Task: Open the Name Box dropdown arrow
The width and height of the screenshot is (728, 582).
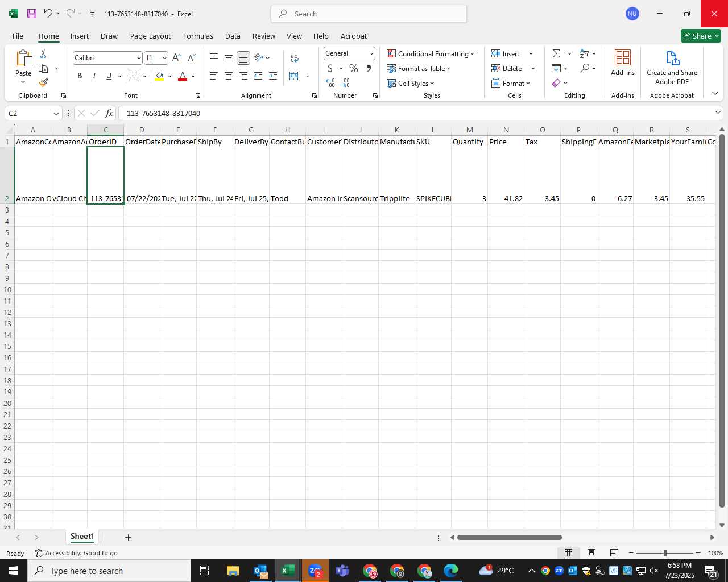Action: pyautogui.click(x=56, y=113)
